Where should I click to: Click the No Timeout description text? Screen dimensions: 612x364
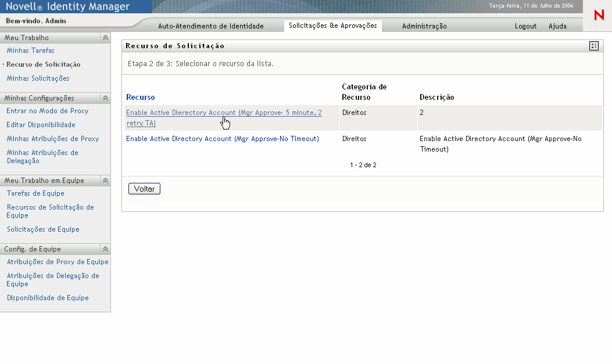500,144
